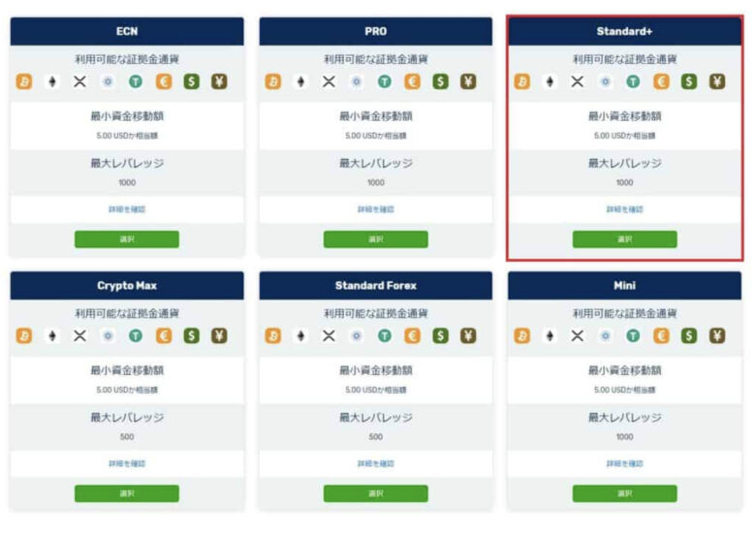The width and height of the screenshot is (756, 541).
Task: Click the Cardano icon in PRO card
Action: click(357, 81)
